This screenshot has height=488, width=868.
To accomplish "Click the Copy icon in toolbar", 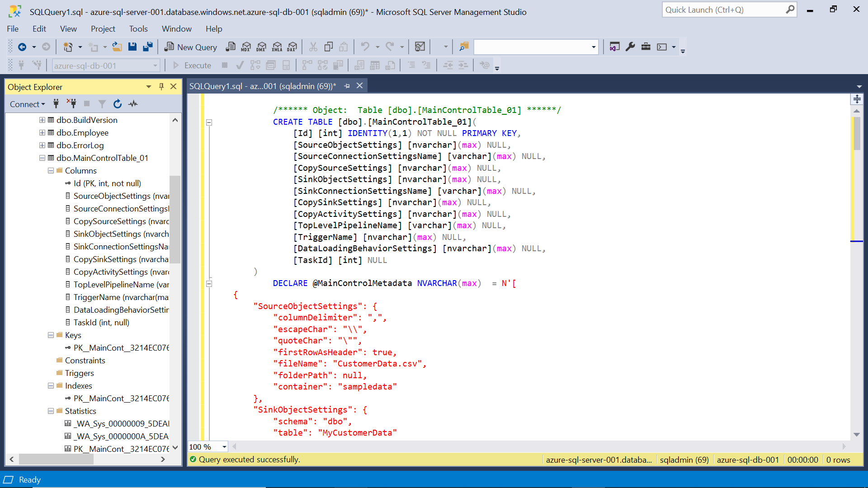I will coord(329,47).
